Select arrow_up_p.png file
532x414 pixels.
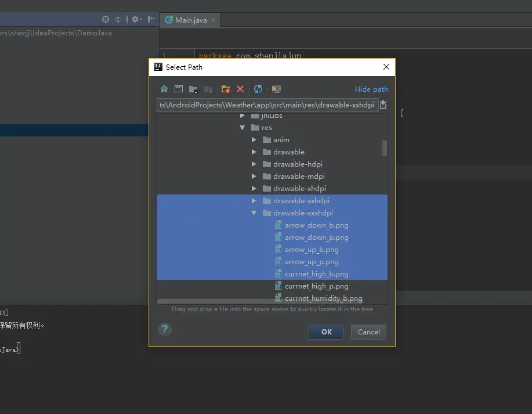click(272, 262)
